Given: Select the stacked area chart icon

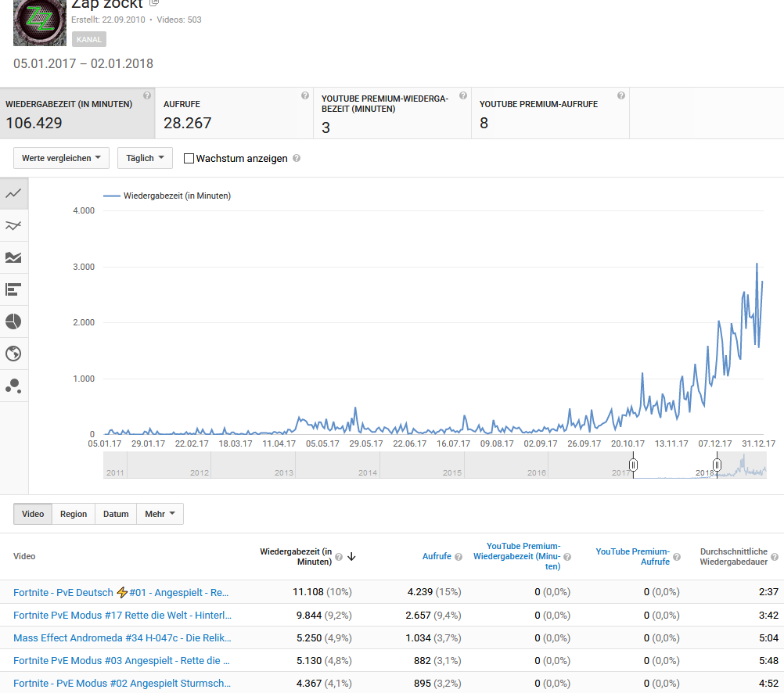Looking at the screenshot, I should click(13, 257).
